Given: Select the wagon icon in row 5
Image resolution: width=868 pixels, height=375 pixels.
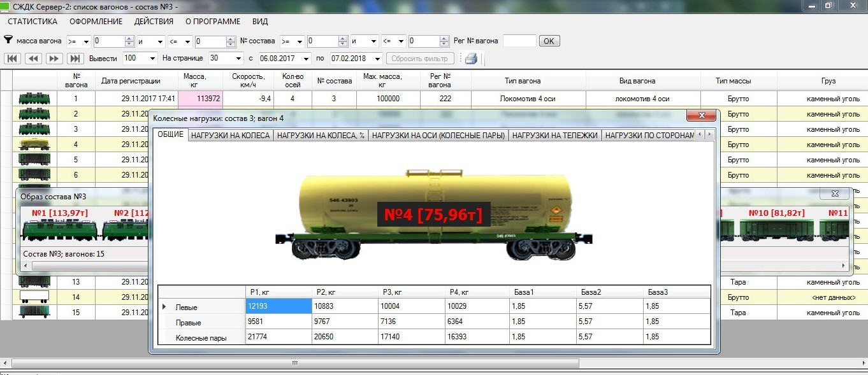Looking at the screenshot, I should [x=34, y=159].
